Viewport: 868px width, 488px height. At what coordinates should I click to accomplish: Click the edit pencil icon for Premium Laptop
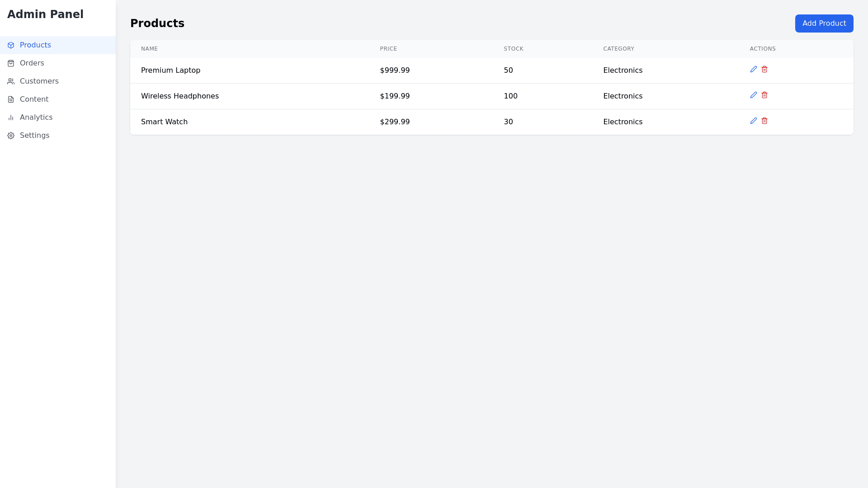coord(754,69)
